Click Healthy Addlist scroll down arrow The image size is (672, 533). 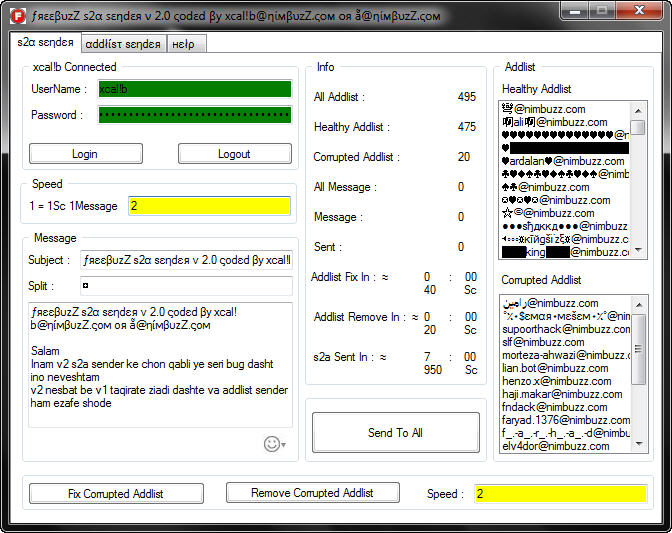638,250
